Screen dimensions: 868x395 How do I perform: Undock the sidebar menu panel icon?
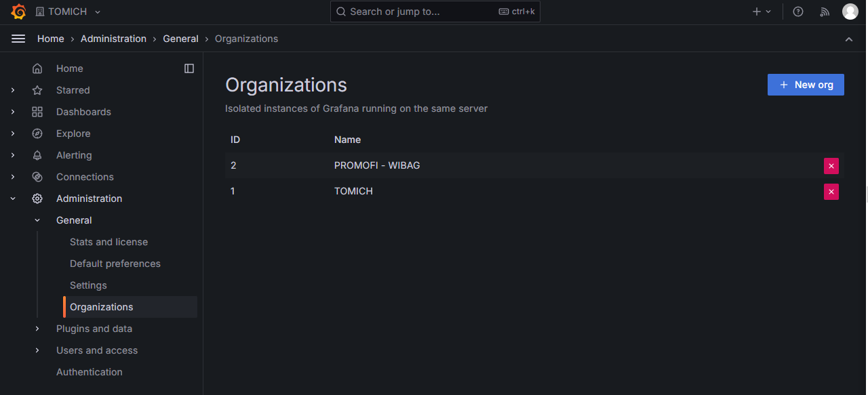189,68
